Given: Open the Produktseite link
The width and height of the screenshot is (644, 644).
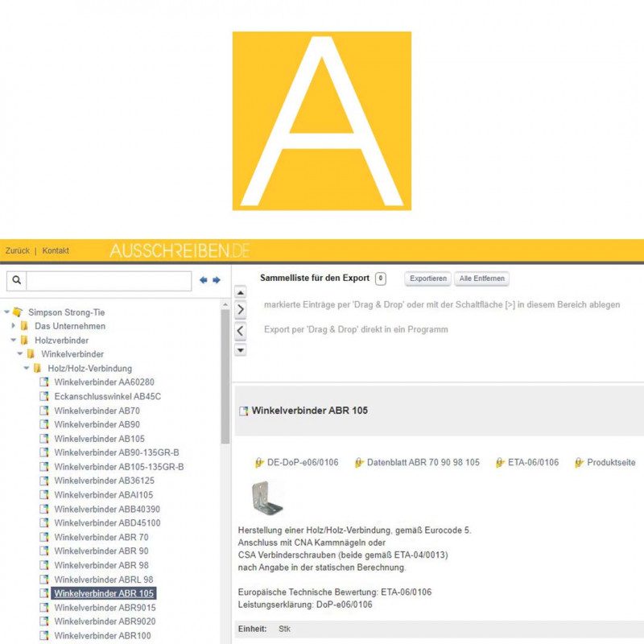Looking at the screenshot, I should coord(611,462).
